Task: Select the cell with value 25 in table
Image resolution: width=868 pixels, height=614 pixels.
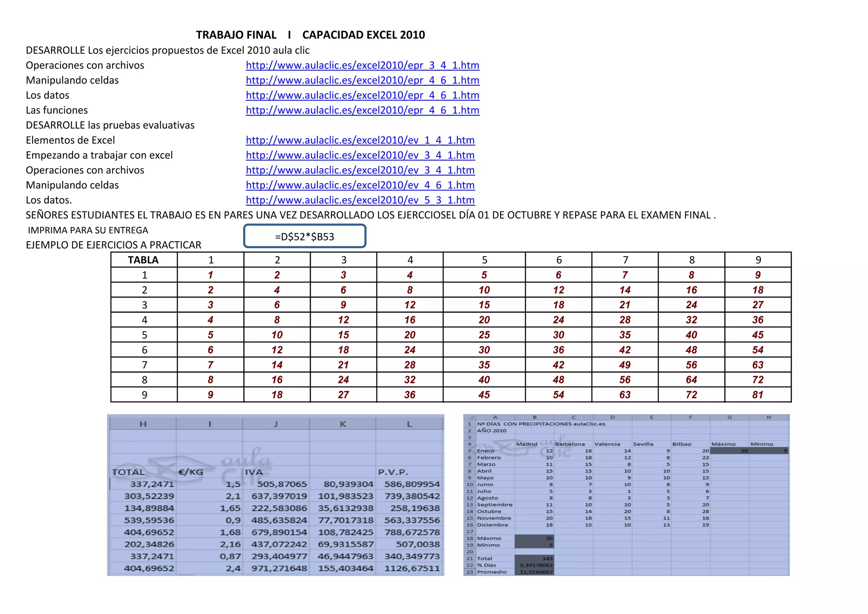Action: [x=484, y=335]
